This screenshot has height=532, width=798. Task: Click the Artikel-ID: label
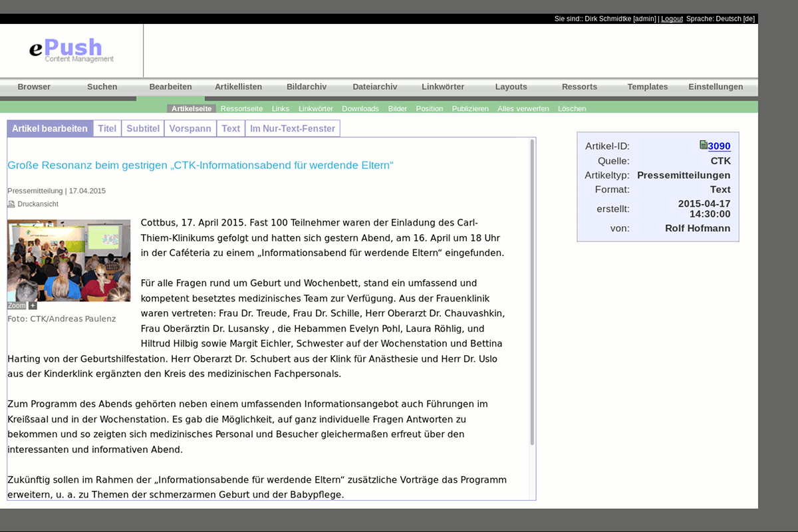pyautogui.click(x=607, y=146)
